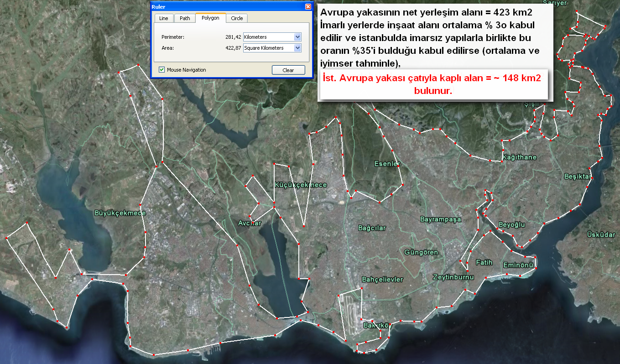The width and height of the screenshot is (620, 364).
Task: Uncheck the Mouse Navigation checkbox
Action: coord(162,70)
